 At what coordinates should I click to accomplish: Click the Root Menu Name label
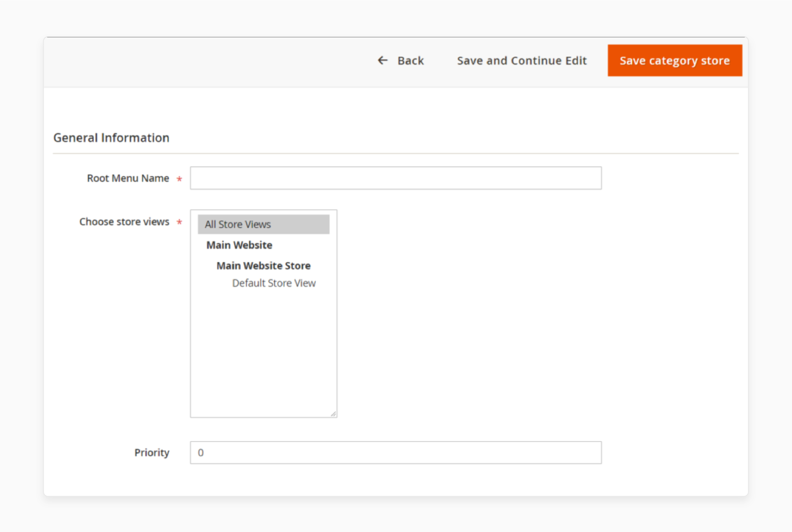128,178
